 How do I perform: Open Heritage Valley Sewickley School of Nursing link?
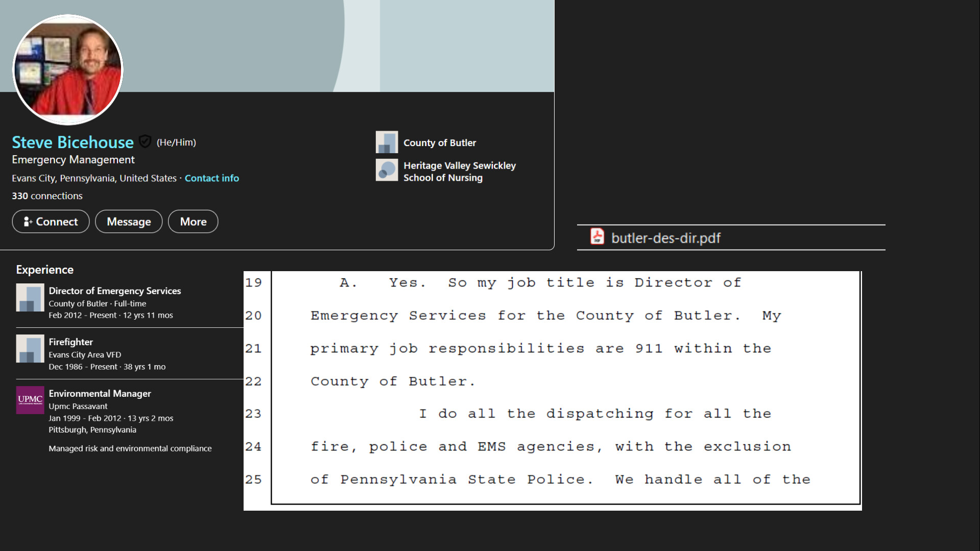point(460,172)
